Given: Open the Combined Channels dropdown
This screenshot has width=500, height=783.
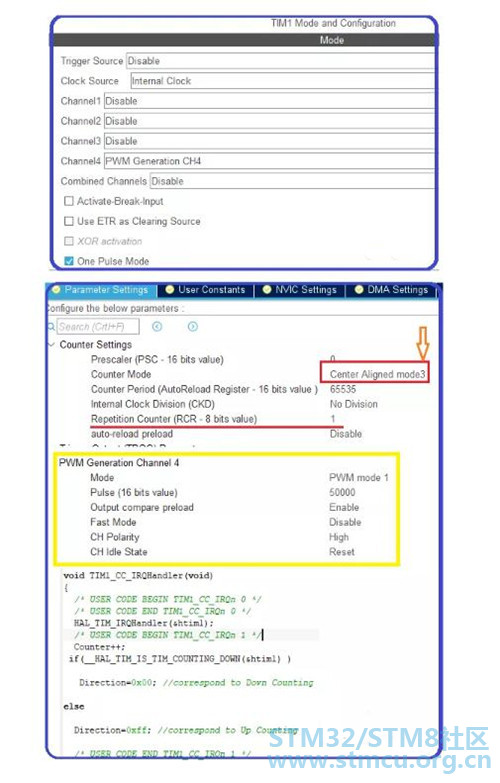Looking at the screenshot, I should point(292,181).
